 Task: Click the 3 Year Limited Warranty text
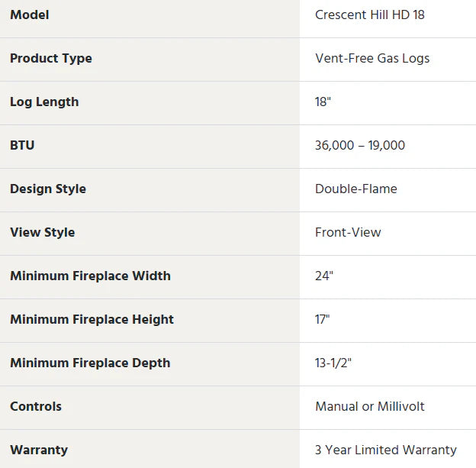[x=386, y=450]
